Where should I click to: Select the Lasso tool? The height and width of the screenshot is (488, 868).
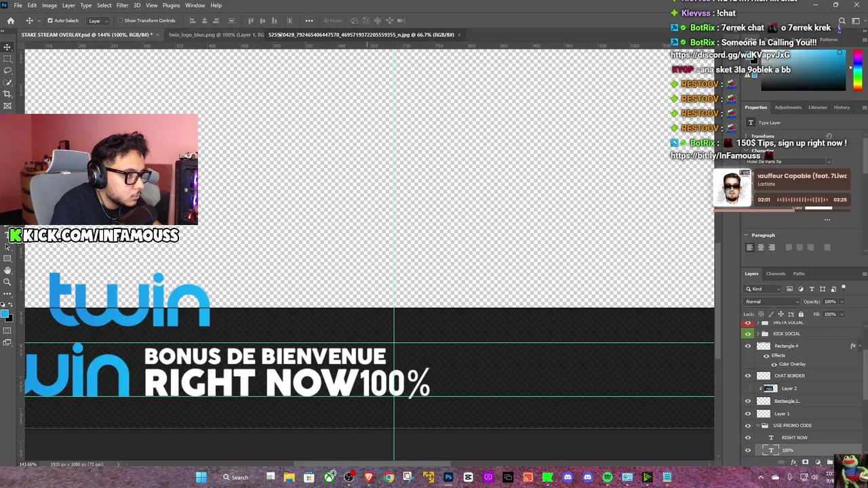pyautogui.click(x=7, y=70)
